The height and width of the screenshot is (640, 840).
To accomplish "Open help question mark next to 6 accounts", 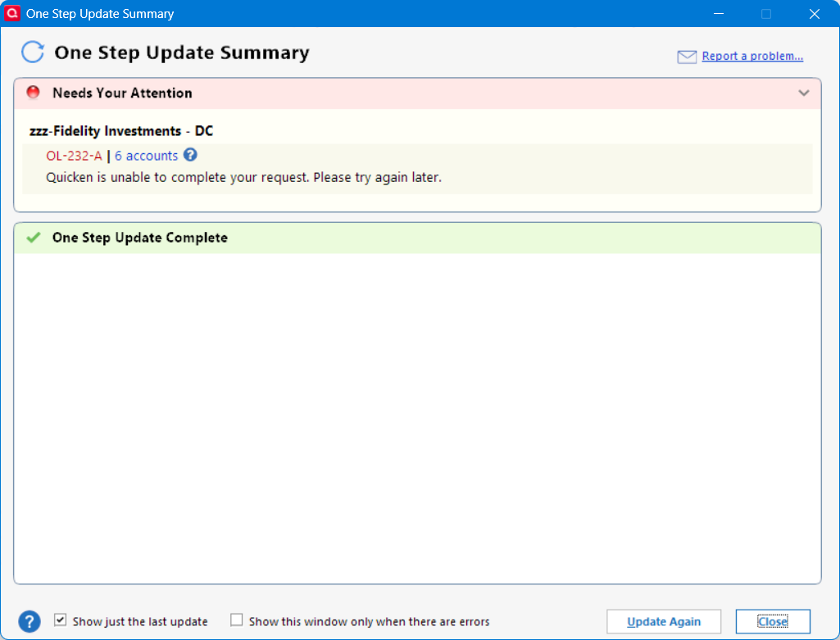I will point(190,155).
